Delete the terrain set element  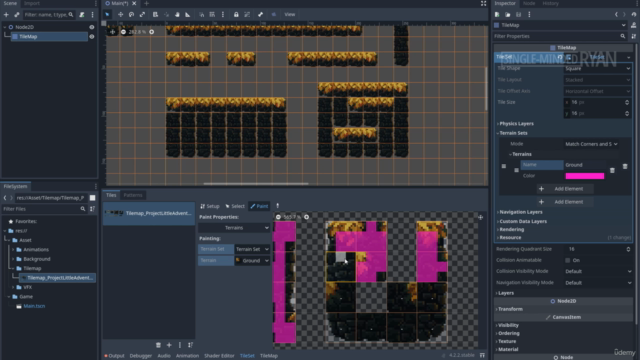(x=625, y=166)
